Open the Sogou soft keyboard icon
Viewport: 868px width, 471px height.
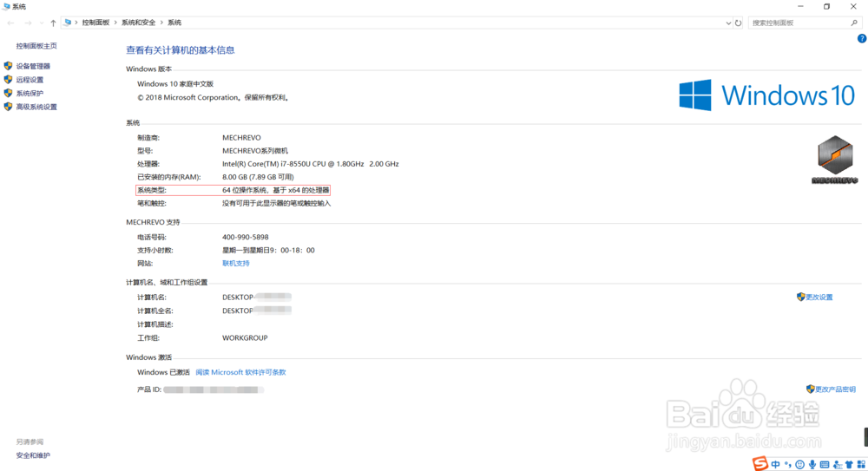[825, 464]
